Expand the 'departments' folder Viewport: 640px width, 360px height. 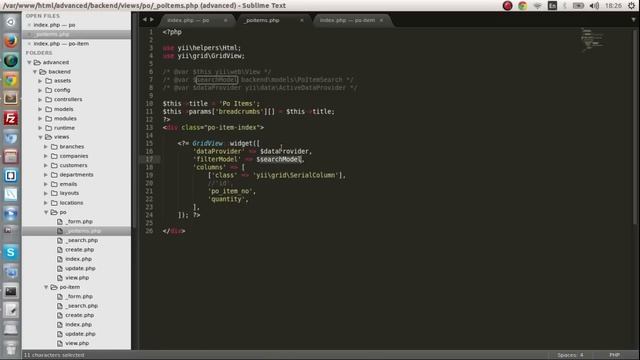point(46,175)
